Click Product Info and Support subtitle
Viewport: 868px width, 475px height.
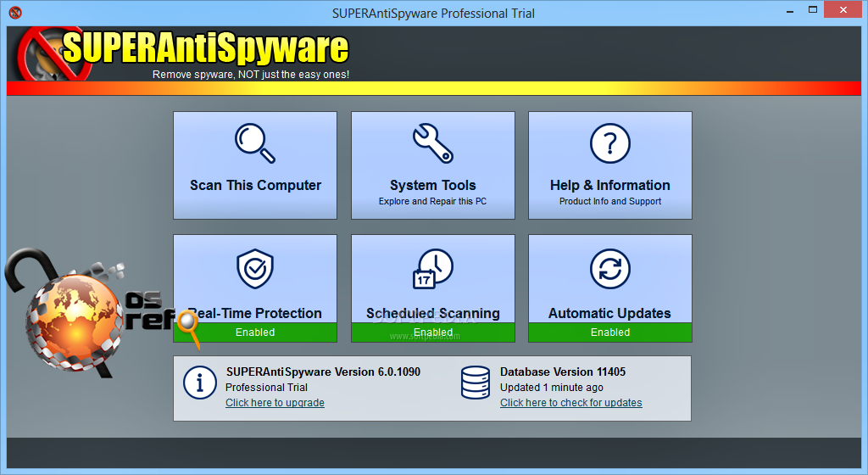tap(610, 202)
